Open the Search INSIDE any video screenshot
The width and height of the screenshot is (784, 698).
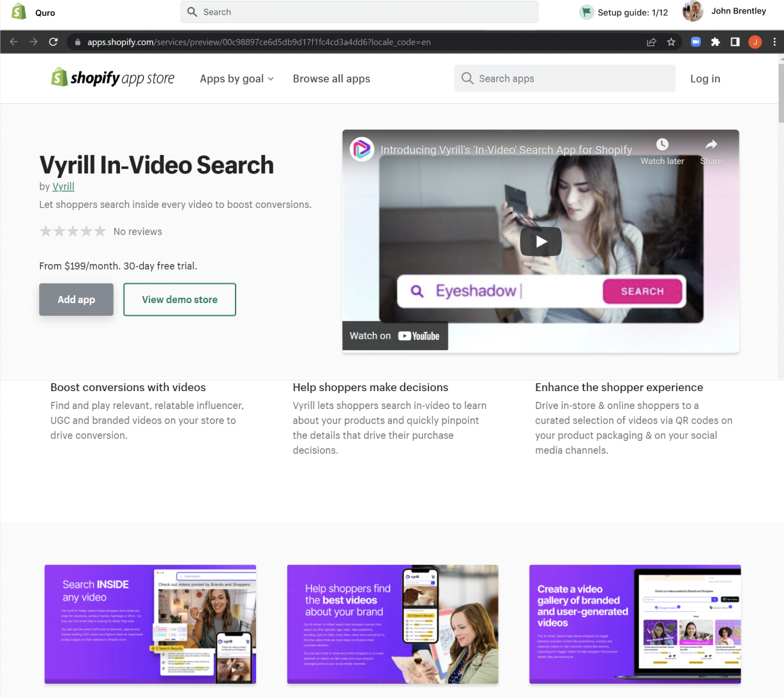click(151, 624)
